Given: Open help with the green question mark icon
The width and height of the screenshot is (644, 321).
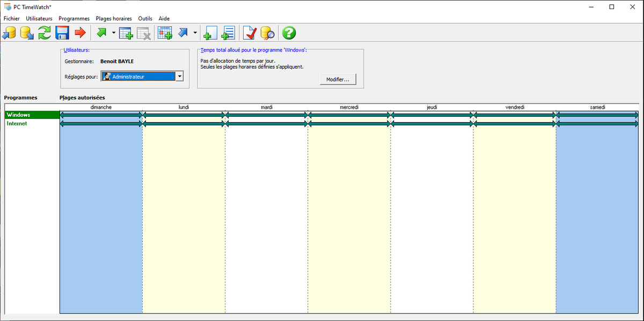Looking at the screenshot, I should pyautogui.click(x=289, y=33).
